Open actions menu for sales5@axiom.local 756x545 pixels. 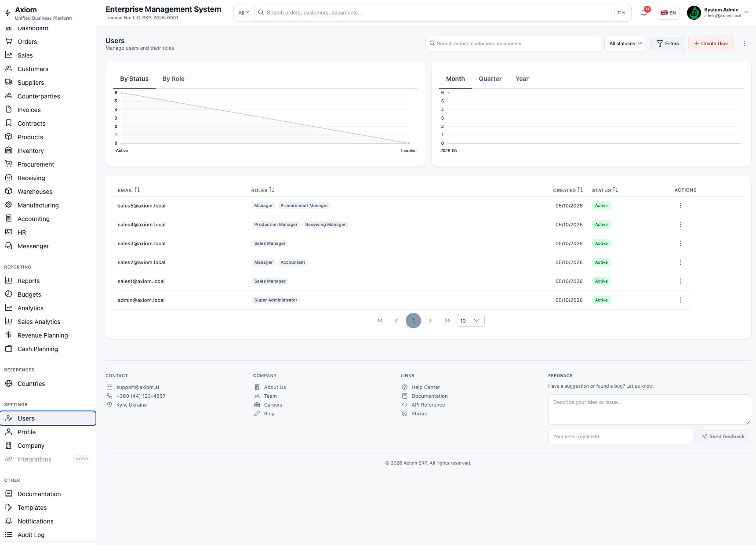[680, 206]
